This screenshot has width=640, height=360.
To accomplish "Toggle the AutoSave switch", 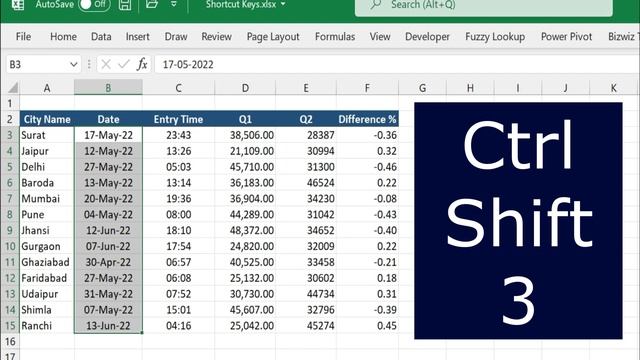I will [94, 4].
